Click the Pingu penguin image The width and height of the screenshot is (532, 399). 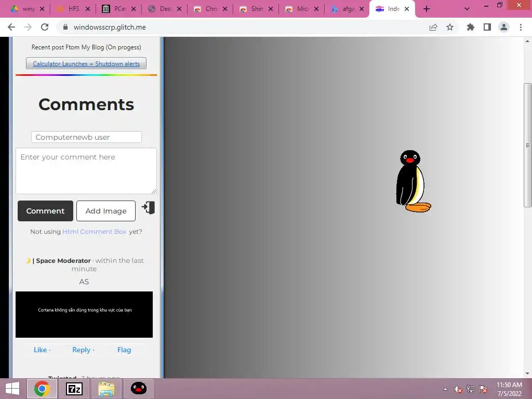tap(413, 181)
